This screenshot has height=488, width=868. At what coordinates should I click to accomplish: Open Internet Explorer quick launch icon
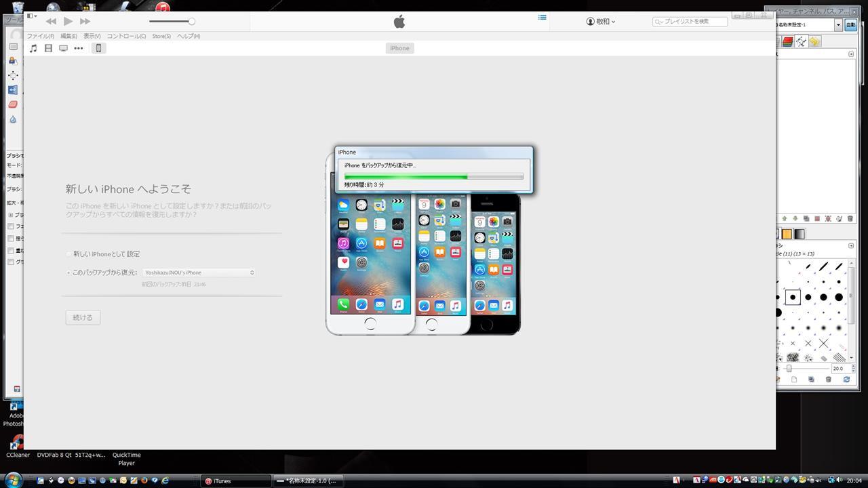(165, 481)
